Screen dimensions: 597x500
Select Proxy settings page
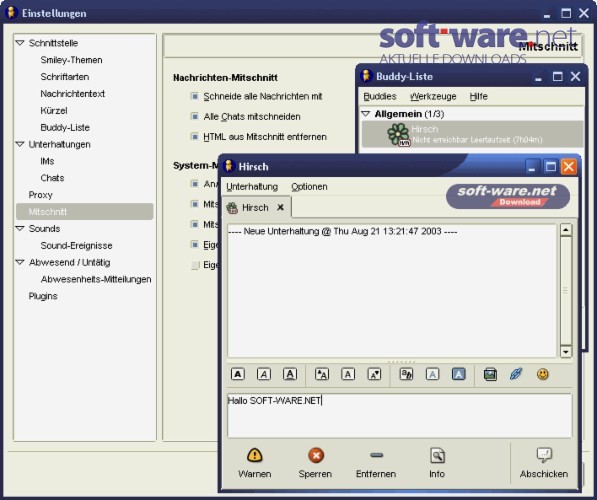click(x=40, y=195)
